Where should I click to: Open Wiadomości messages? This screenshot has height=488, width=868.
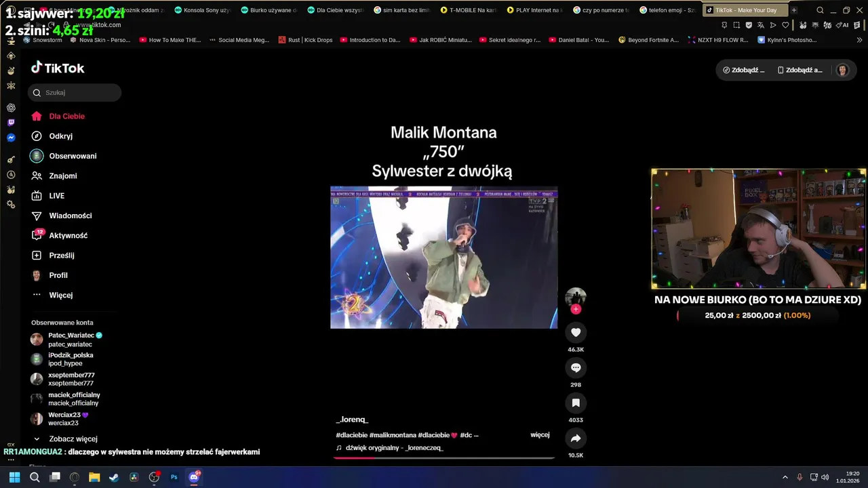coord(62,216)
